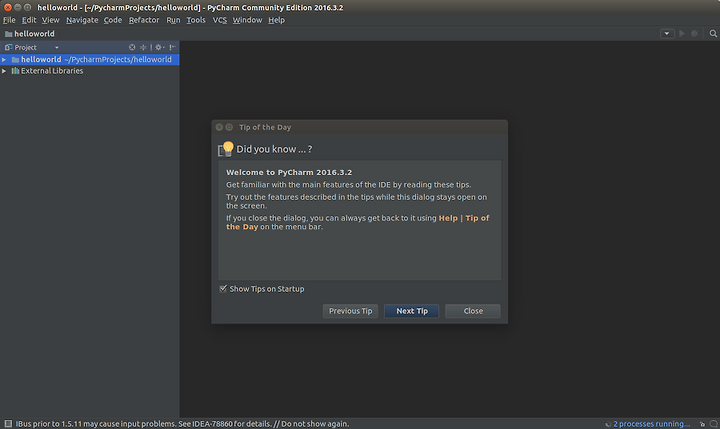Viewport: 720px width, 429px height.
Task: Open the Refactor menu
Action: tap(144, 20)
